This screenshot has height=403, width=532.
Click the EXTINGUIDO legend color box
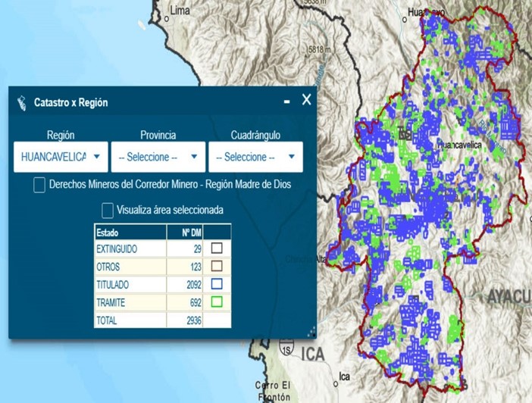click(217, 248)
